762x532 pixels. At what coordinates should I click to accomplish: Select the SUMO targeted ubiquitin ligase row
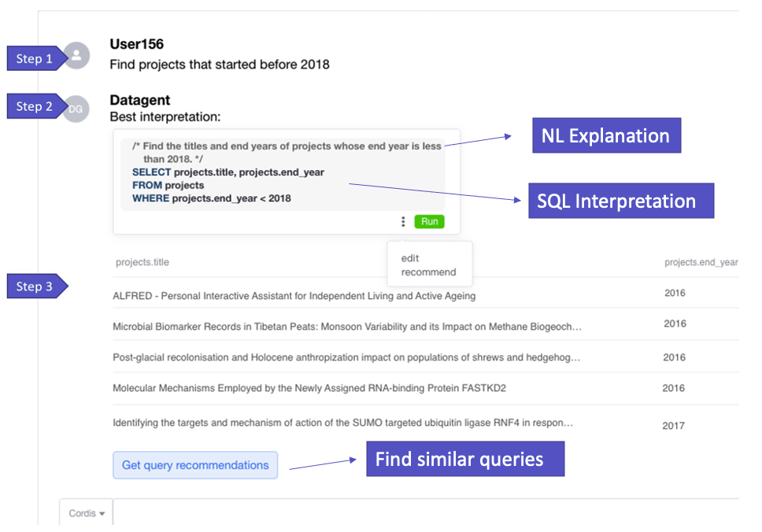[426, 423]
